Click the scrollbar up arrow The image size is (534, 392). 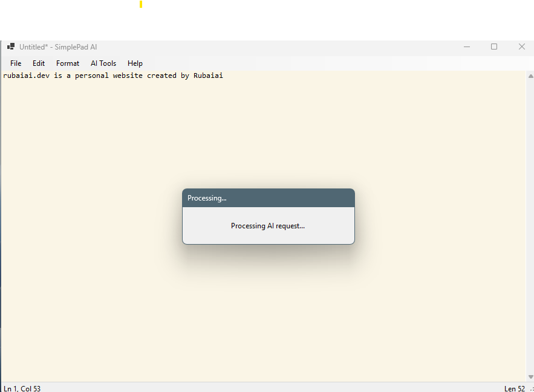tap(530, 76)
